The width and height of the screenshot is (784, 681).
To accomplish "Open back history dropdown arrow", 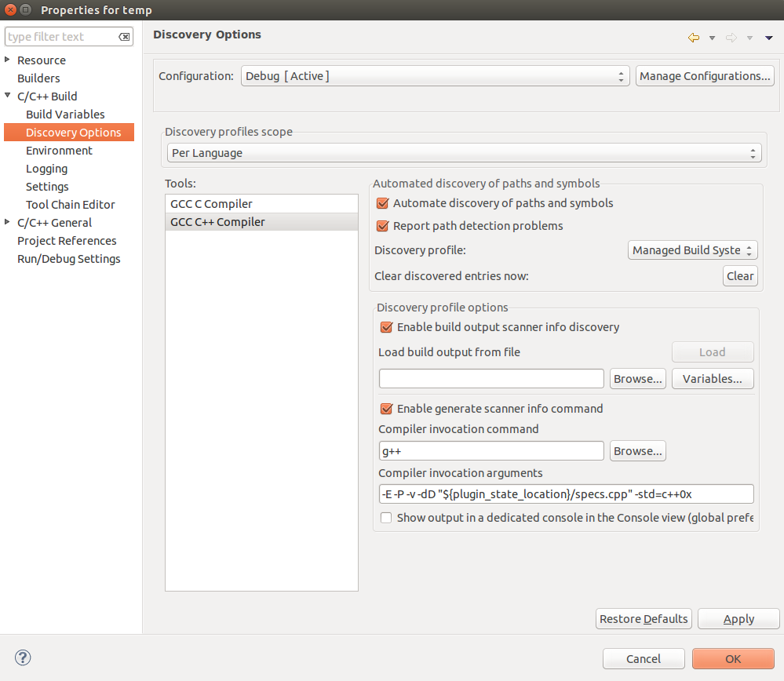I will point(712,38).
